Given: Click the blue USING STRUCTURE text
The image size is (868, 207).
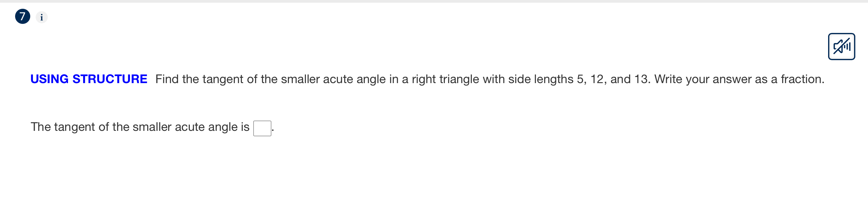Looking at the screenshot, I should 88,79.
